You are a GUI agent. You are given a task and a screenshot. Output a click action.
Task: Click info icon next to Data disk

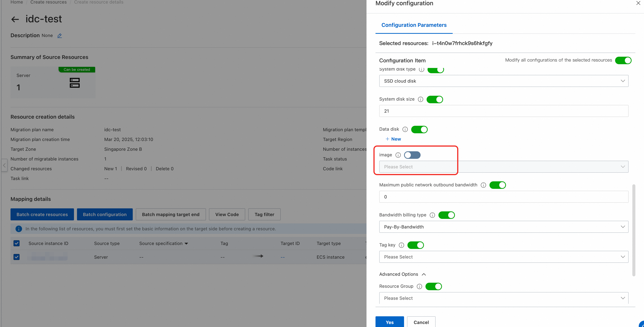tap(405, 130)
